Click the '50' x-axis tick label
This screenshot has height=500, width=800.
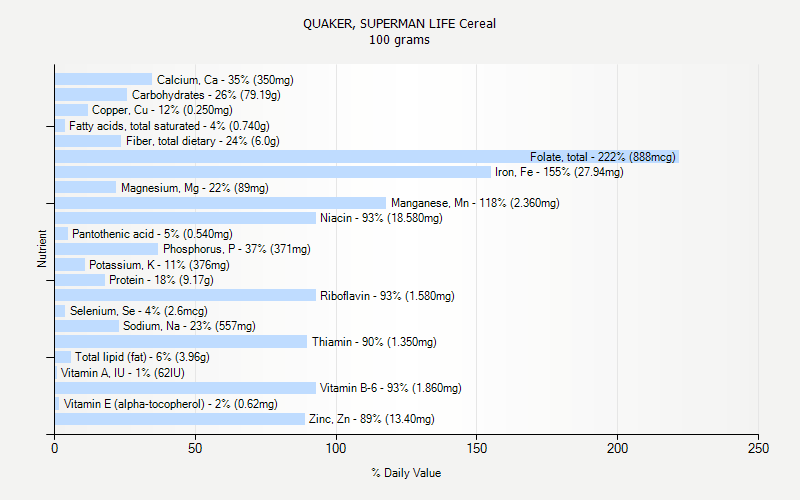(195, 448)
